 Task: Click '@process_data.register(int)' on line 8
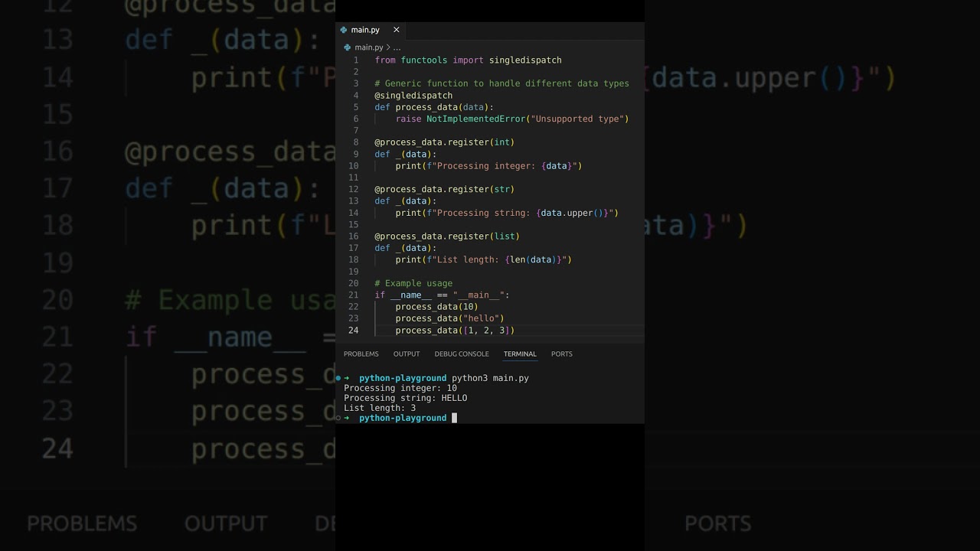(445, 142)
